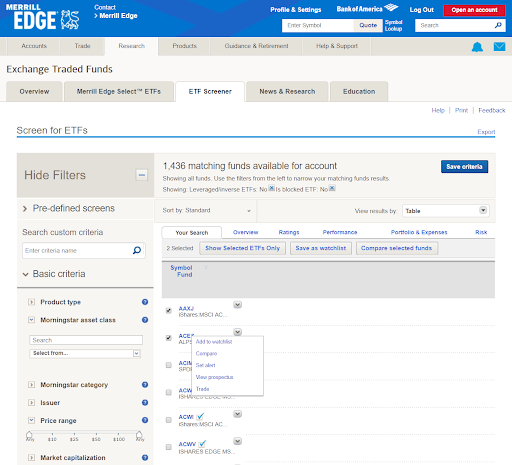
Task: Switch to Merrill Edge Select ETFs tab
Action: [x=119, y=91]
